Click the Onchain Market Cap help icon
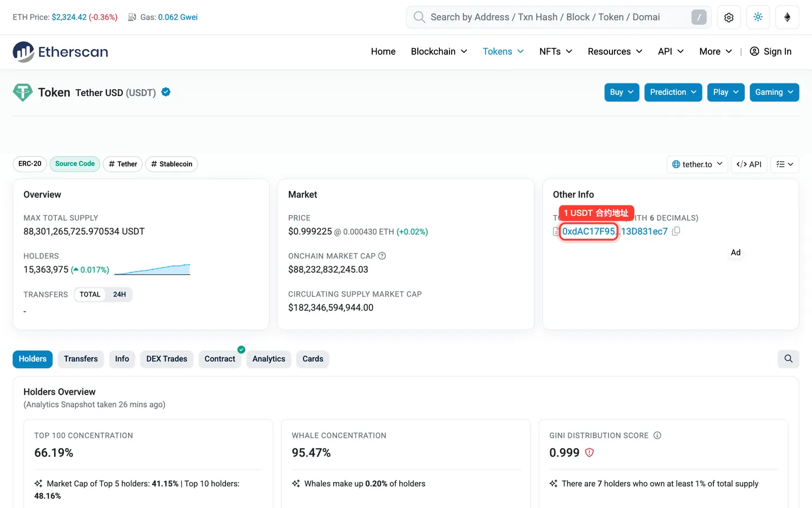 [382, 256]
